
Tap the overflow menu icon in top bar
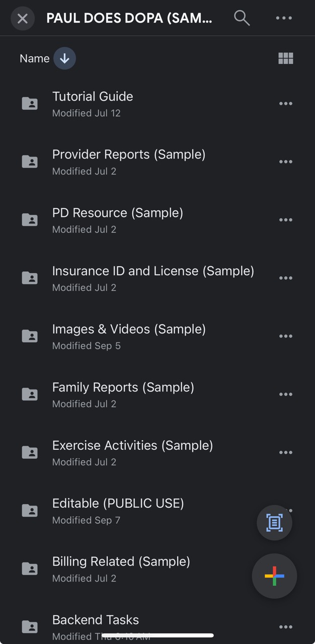coord(284,18)
